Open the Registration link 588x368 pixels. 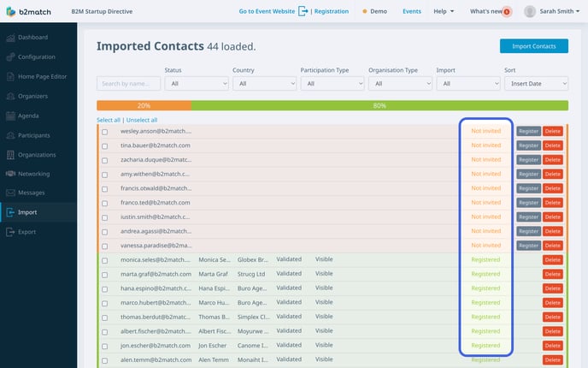tap(332, 11)
